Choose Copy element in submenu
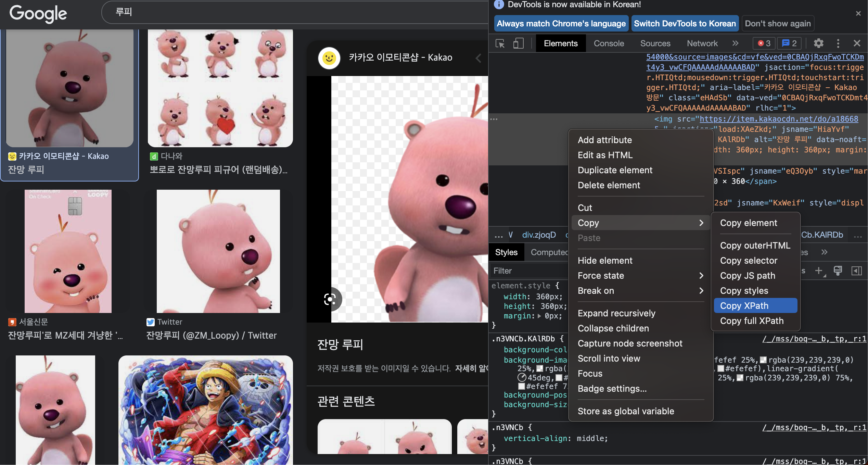This screenshot has height=465, width=868. click(x=755, y=223)
